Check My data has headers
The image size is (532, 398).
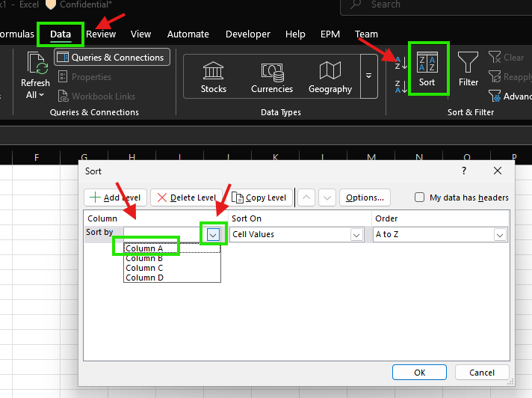coord(419,198)
